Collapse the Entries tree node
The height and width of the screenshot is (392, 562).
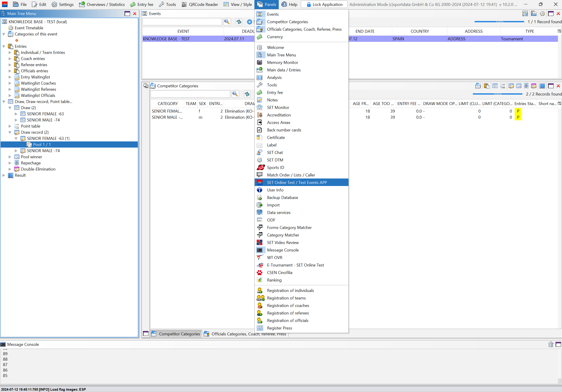[4, 46]
